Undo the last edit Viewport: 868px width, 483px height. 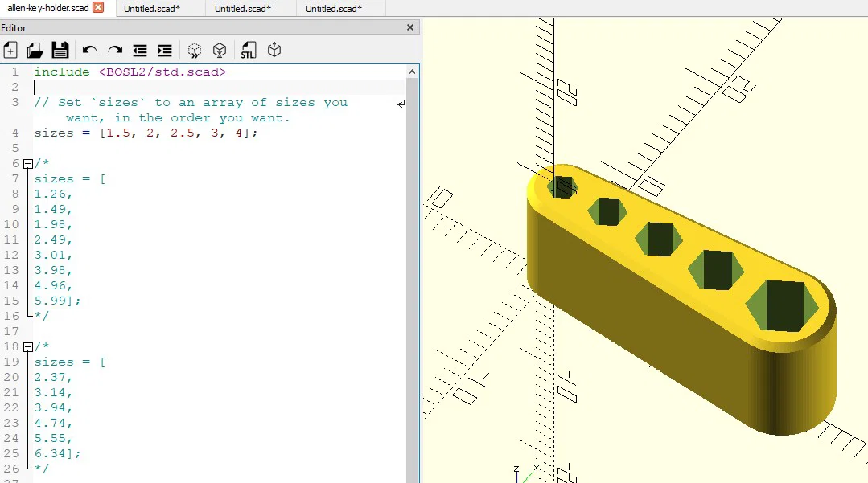[89, 51]
